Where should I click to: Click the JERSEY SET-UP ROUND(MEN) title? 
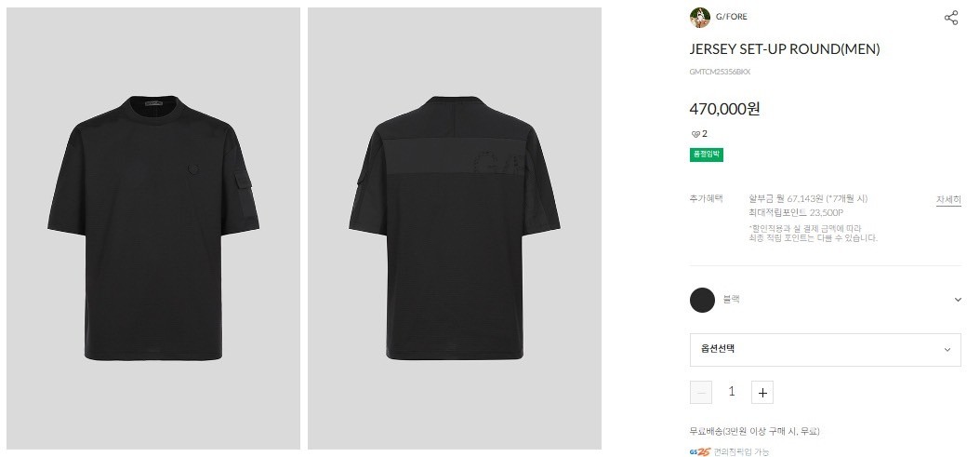tap(785, 48)
